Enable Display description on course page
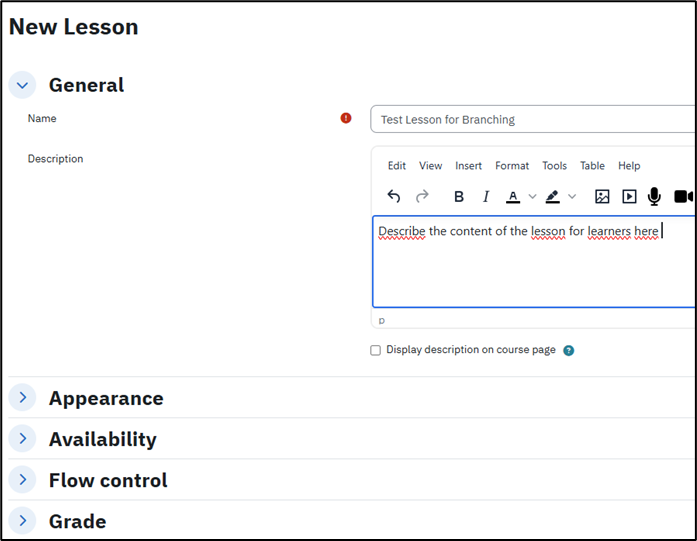697x541 pixels. pyautogui.click(x=376, y=351)
